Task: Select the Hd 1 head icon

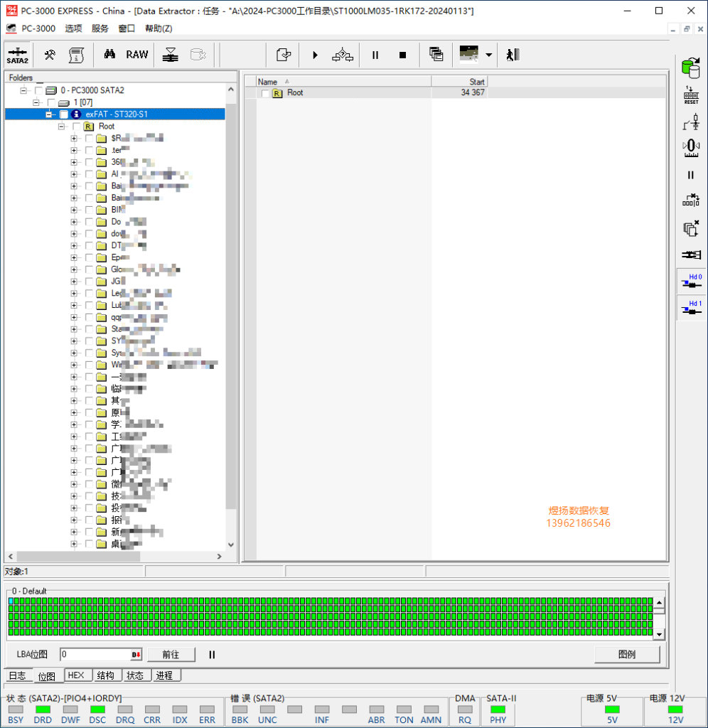Action: click(x=690, y=307)
